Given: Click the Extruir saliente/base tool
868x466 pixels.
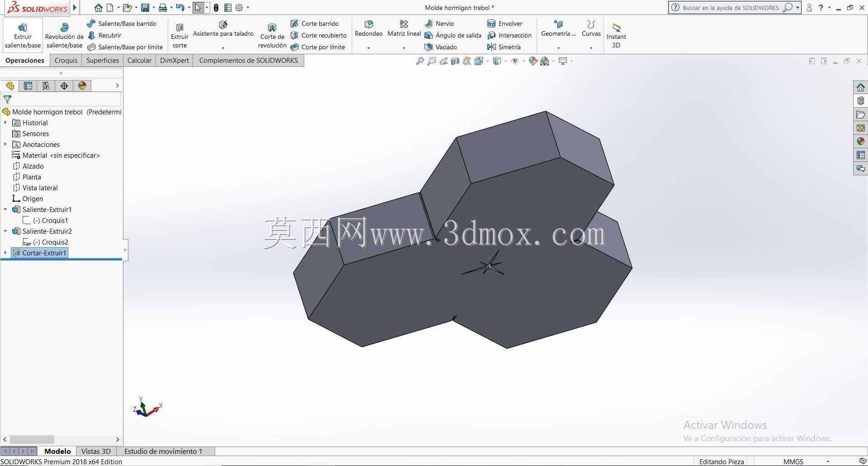Looking at the screenshot, I should pyautogui.click(x=23, y=35).
